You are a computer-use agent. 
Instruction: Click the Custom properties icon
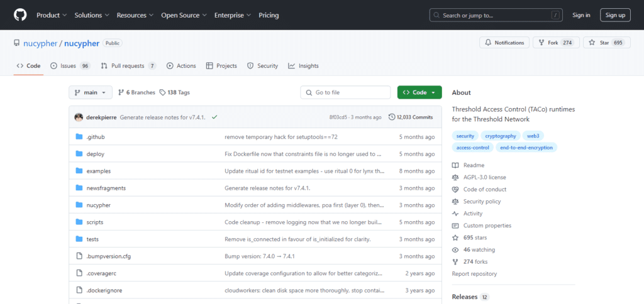(x=455, y=225)
